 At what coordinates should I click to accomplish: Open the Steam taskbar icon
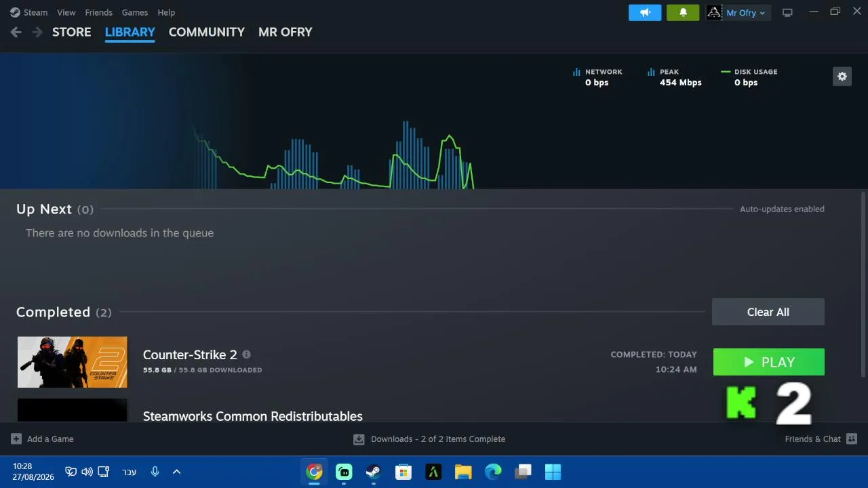point(374,472)
